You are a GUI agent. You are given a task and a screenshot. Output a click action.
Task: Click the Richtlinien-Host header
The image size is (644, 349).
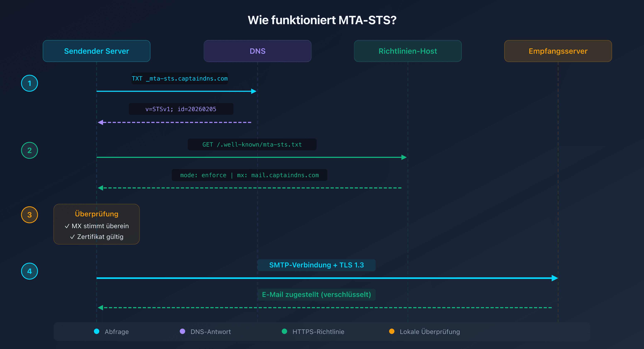pos(408,51)
